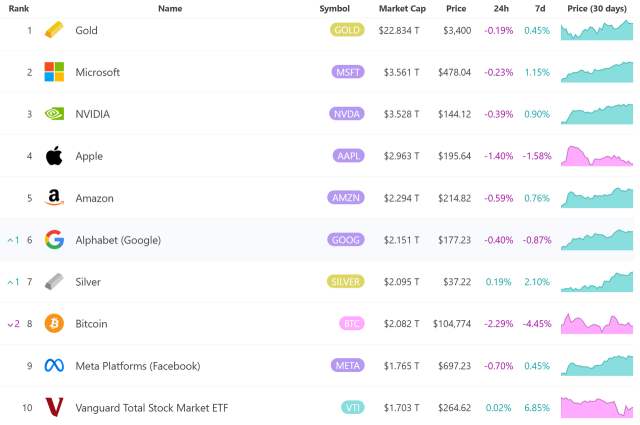This screenshot has height=425, width=640.
Task: Open NVIDIA's 30-day price chart
Action: tap(597, 113)
